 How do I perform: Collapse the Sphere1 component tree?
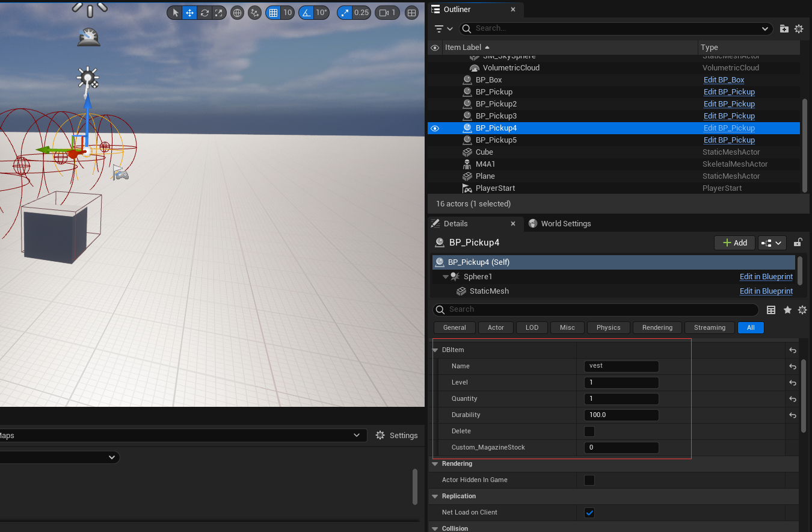446,277
